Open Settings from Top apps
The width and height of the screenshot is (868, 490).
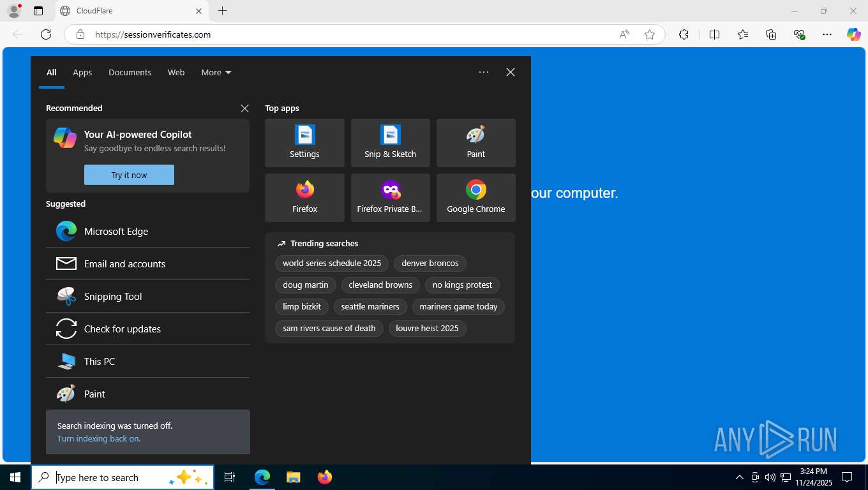coord(304,143)
